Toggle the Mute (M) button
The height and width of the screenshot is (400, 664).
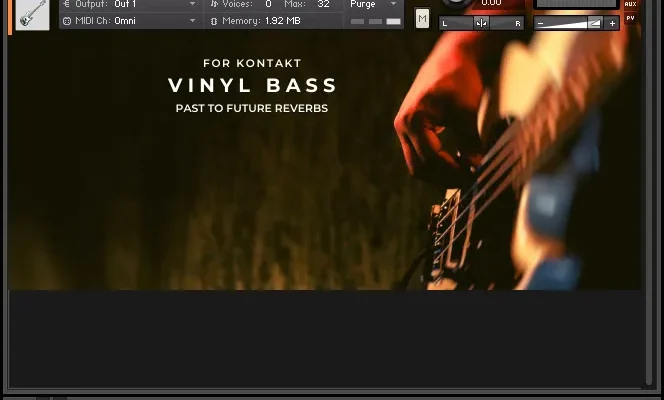tap(422, 19)
